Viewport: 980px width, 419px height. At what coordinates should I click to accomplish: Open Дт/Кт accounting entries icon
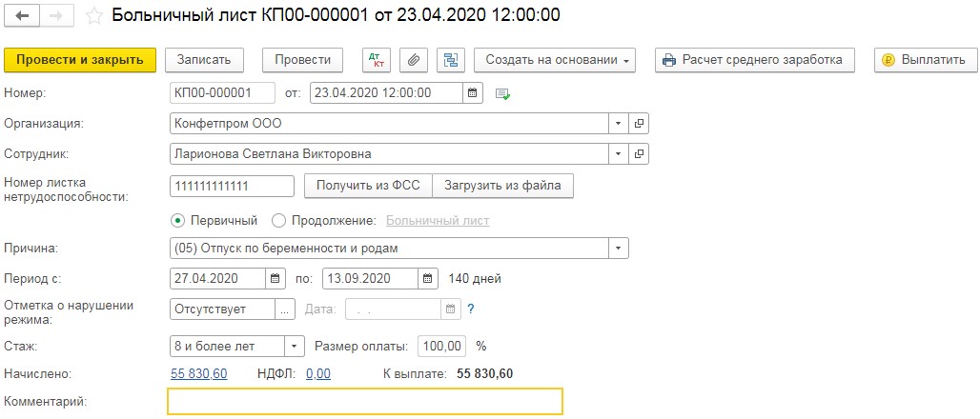click(x=378, y=59)
